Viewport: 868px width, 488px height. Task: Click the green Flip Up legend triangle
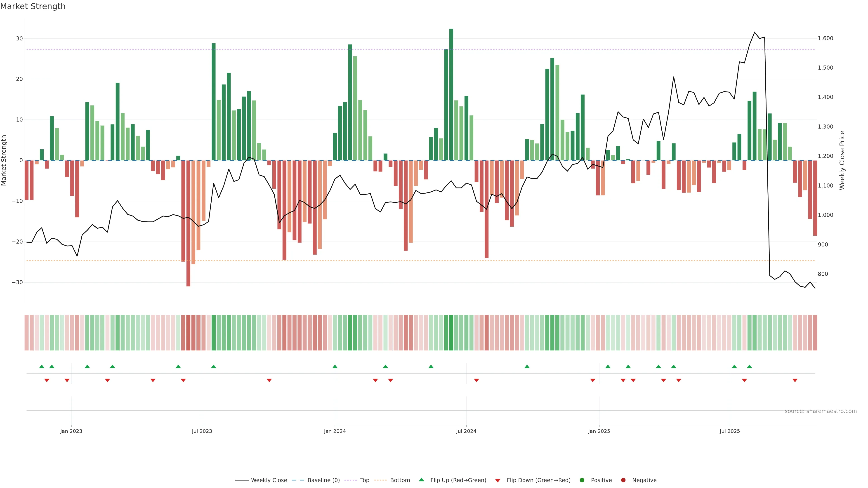tap(421, 480)
